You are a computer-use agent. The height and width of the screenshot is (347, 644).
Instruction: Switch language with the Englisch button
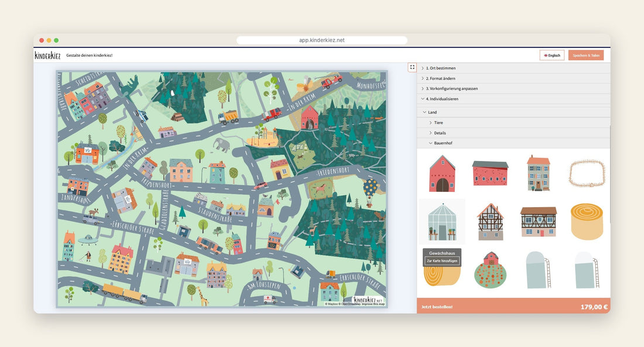552,56
